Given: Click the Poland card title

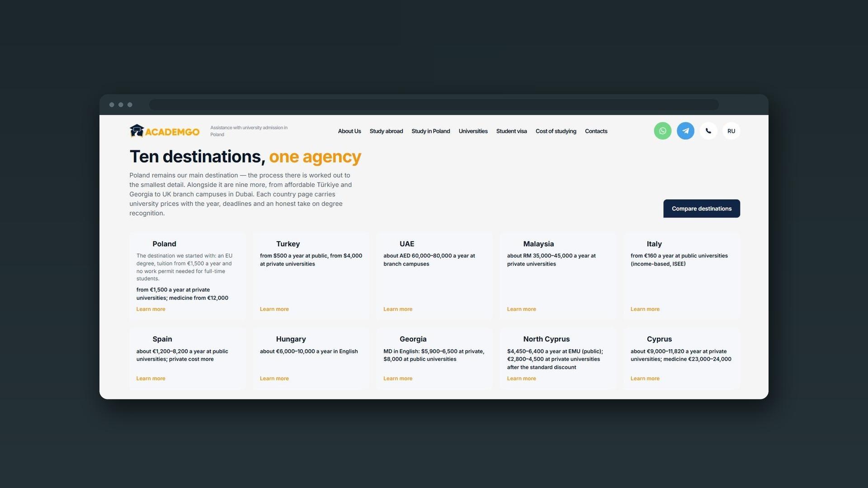Looking at the screenshot, I should coord(164,244).
